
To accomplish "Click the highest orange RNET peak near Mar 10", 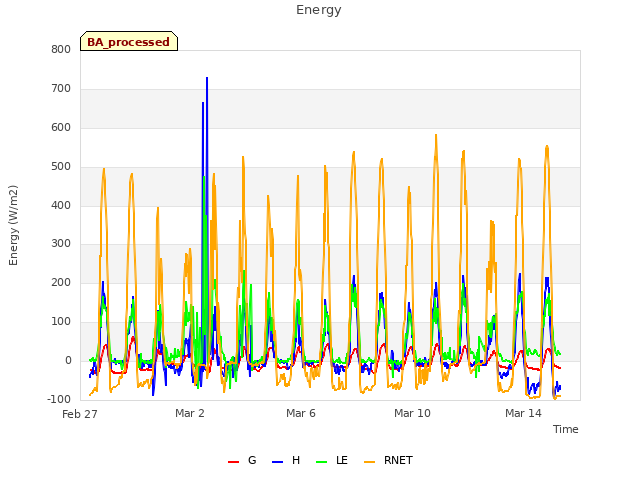I will click(x=436, y=136).
